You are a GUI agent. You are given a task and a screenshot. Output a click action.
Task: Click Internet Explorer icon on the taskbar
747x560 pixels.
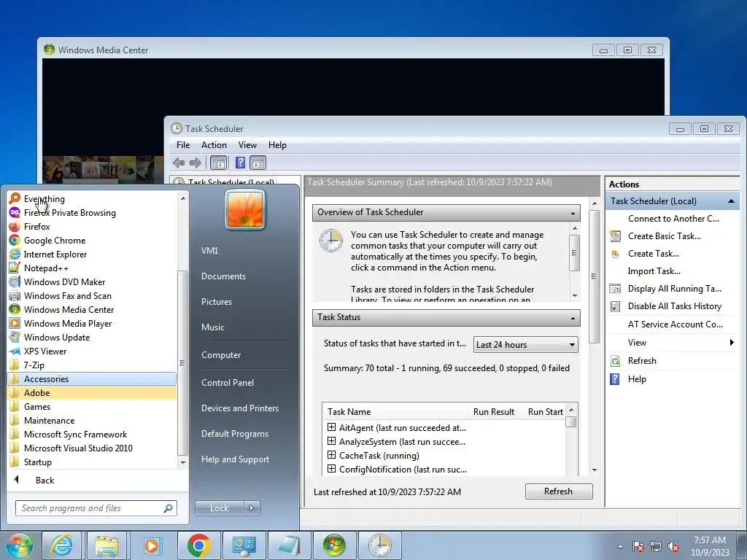coord(61,545)
